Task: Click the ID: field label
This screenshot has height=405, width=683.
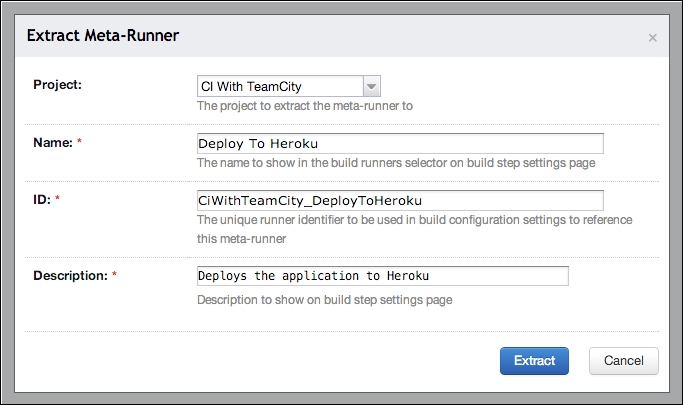Action: click(x=42, y=199)
